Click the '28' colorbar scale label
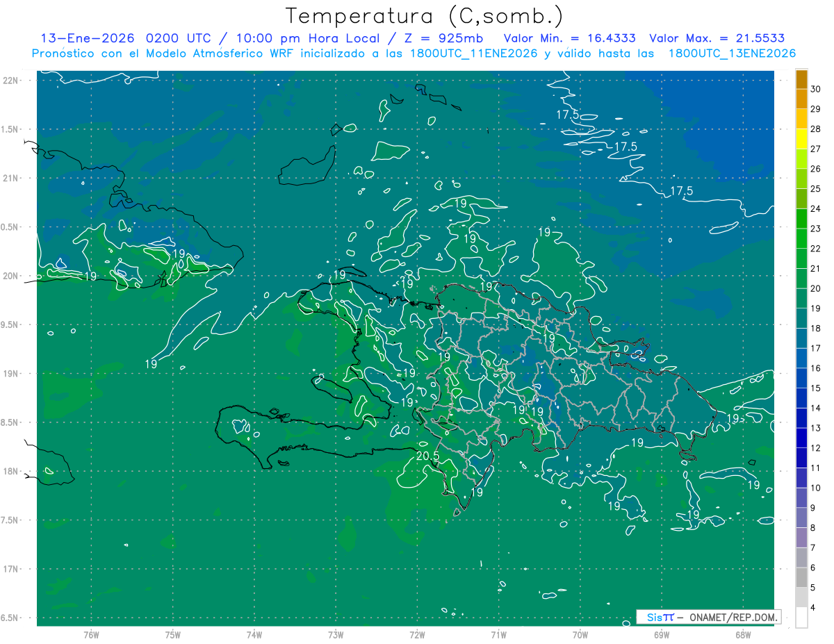834x644 pixels. coord(816,129)
